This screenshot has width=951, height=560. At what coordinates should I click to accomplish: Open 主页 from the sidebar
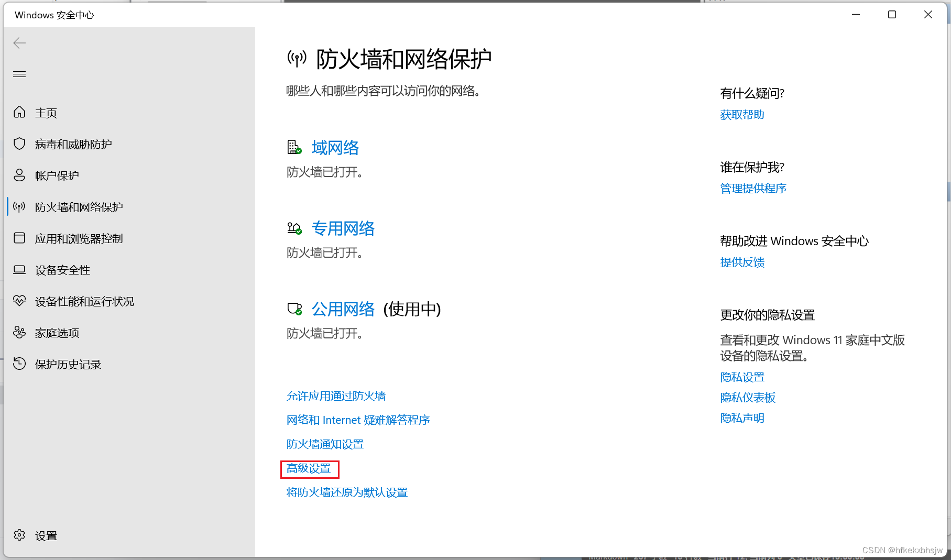pos(46,112)
